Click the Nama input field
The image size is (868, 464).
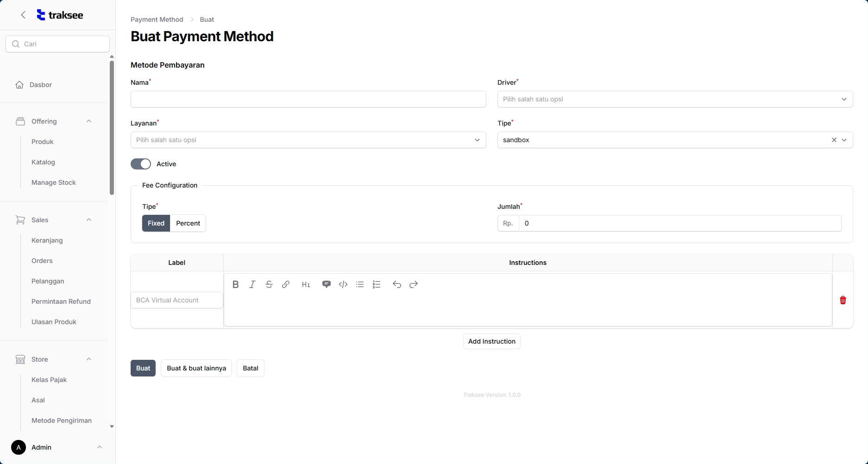pyautogui.click(x=308, y=99)
